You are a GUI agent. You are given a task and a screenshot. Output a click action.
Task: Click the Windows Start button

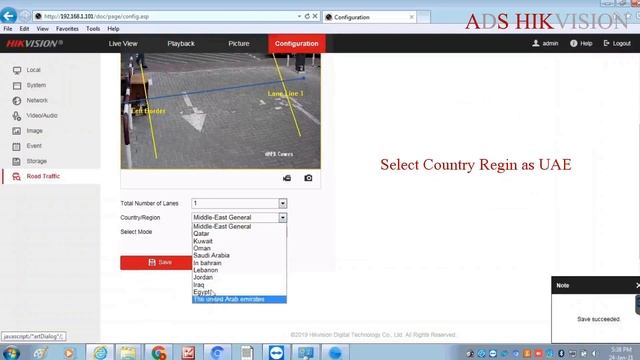(11, 353)
